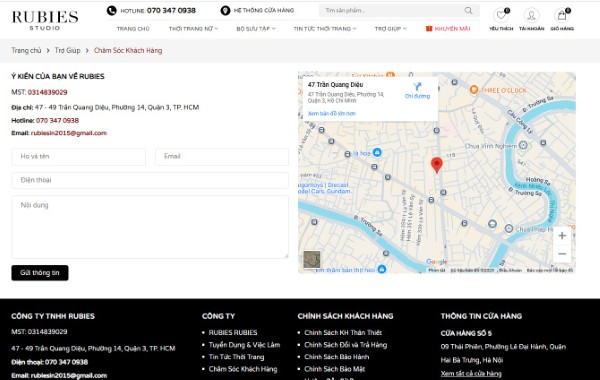The image size is (600, 380).
Task: Click Tài Khoản label in header
Action: pyautogui.click(x=532, y=29)
